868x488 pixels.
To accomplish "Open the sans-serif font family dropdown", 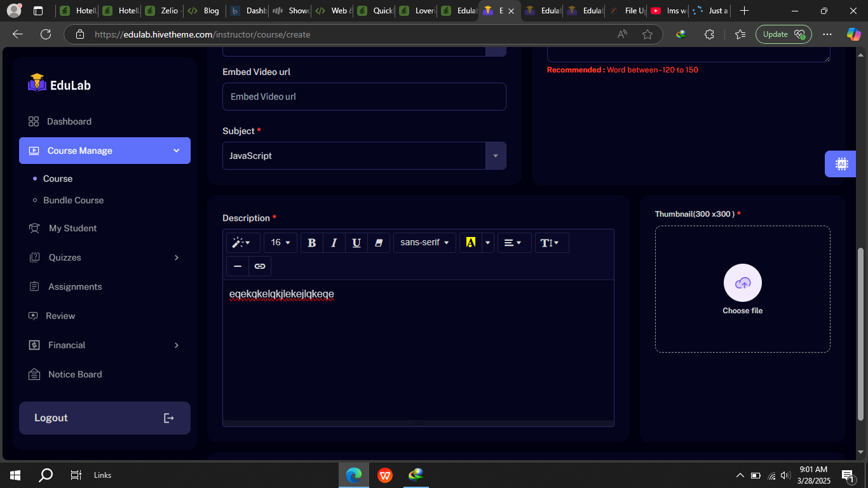I will click(424, 243).
